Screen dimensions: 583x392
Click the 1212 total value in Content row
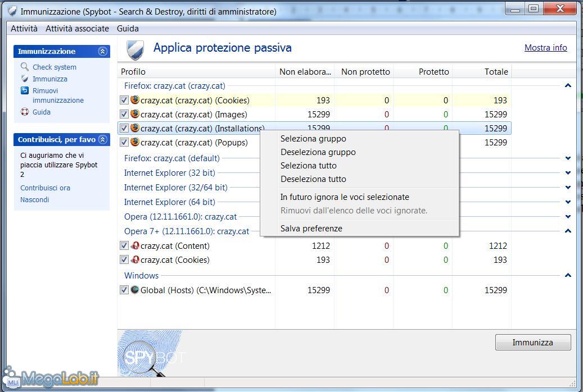point(498,245)
